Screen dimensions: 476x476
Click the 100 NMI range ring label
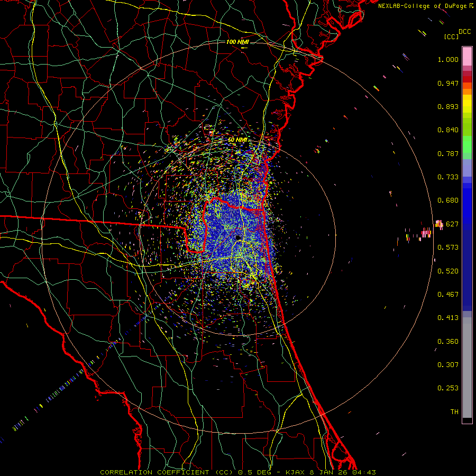237,42
